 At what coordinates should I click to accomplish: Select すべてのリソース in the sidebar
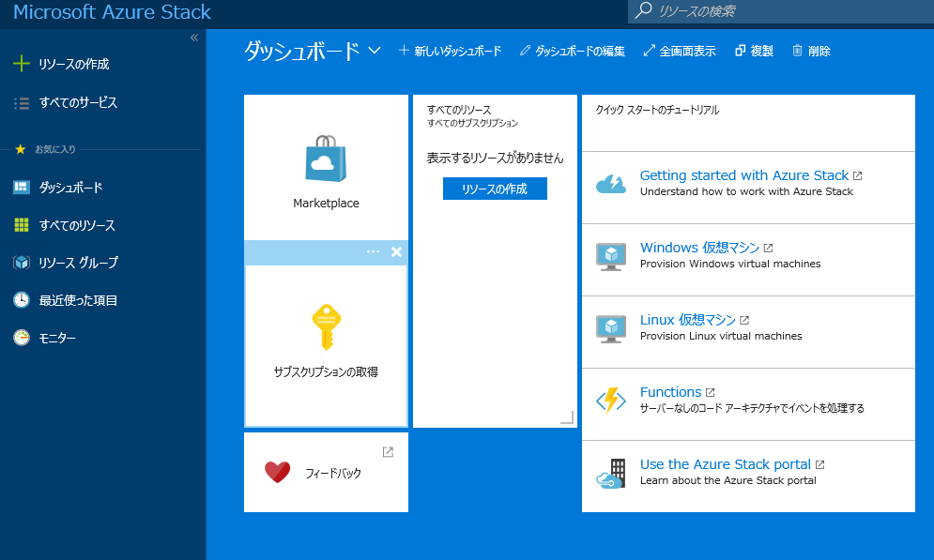[x=77, y=225]
